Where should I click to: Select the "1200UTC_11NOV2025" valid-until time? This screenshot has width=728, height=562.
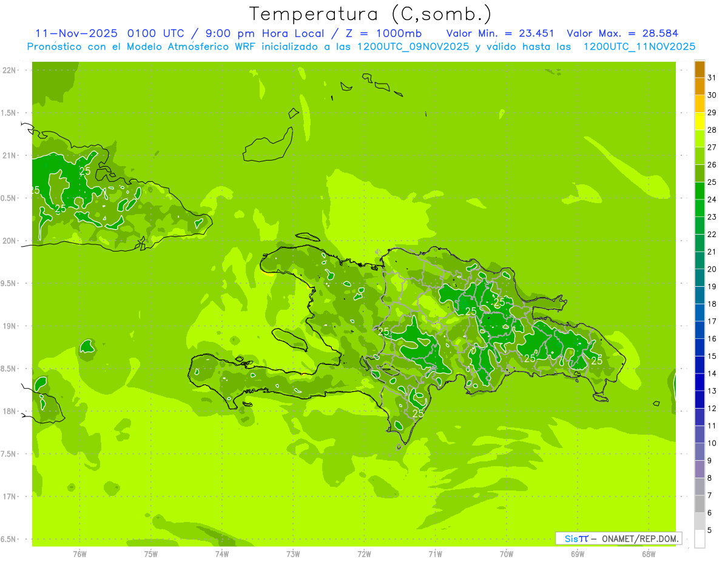(x=639, y=46)
